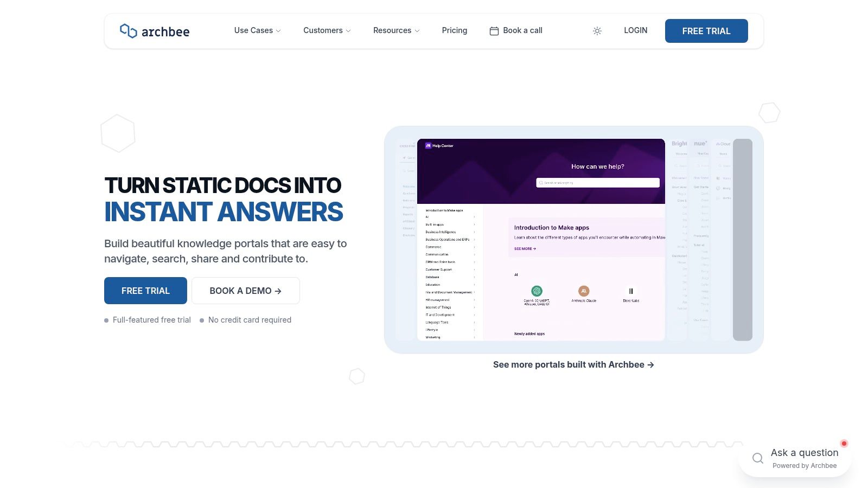The height and width of the screenshot is (488, 868).
Task: Click the hero FREE TRIAL button
Action: [x=145, y=291]
